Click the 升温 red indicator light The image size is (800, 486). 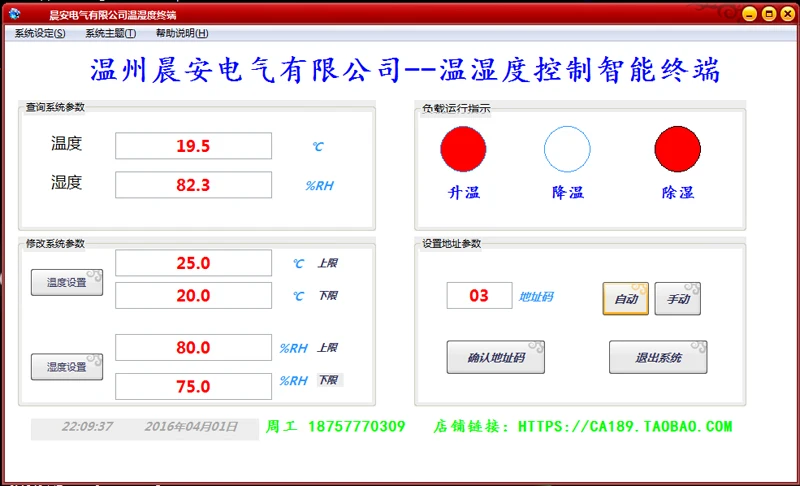tap(463, 149)
